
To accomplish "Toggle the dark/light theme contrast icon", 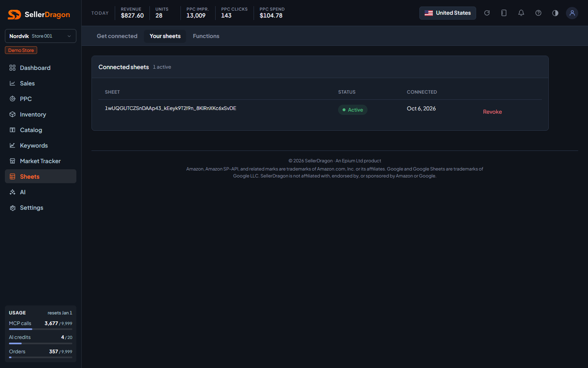I will 555,13.
